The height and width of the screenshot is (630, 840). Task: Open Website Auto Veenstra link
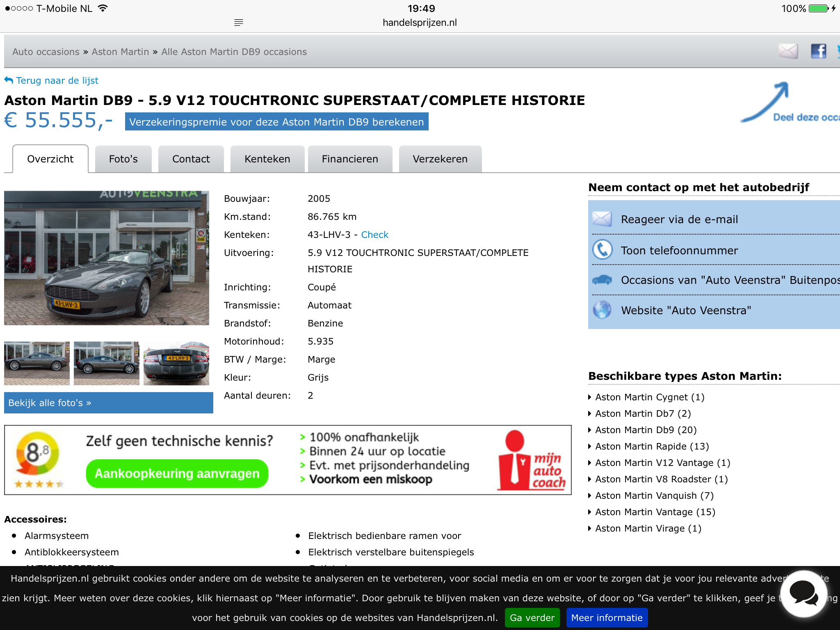point(686,310)
